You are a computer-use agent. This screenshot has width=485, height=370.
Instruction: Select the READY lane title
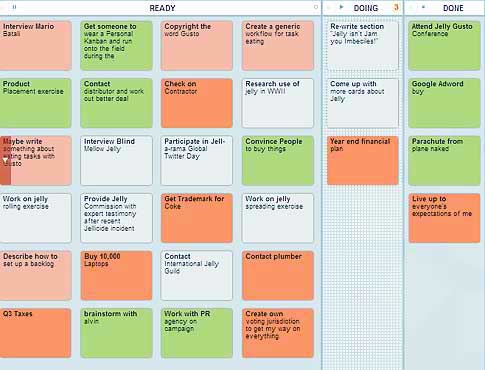(x=162, y=8)
